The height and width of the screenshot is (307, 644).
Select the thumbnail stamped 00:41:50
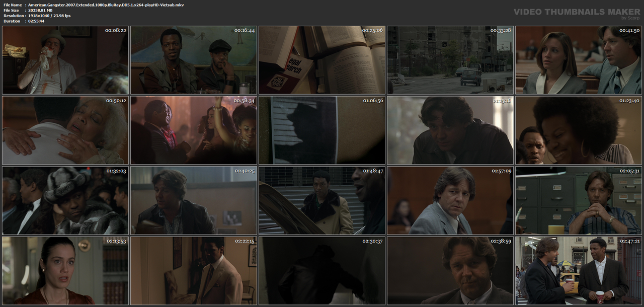coord(579,60)
